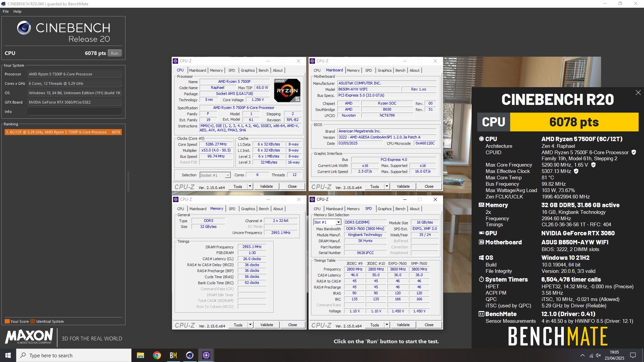Switch to SPD tab in Memory window
Viewport: 644px width, 362px height.
click(232, 209)
